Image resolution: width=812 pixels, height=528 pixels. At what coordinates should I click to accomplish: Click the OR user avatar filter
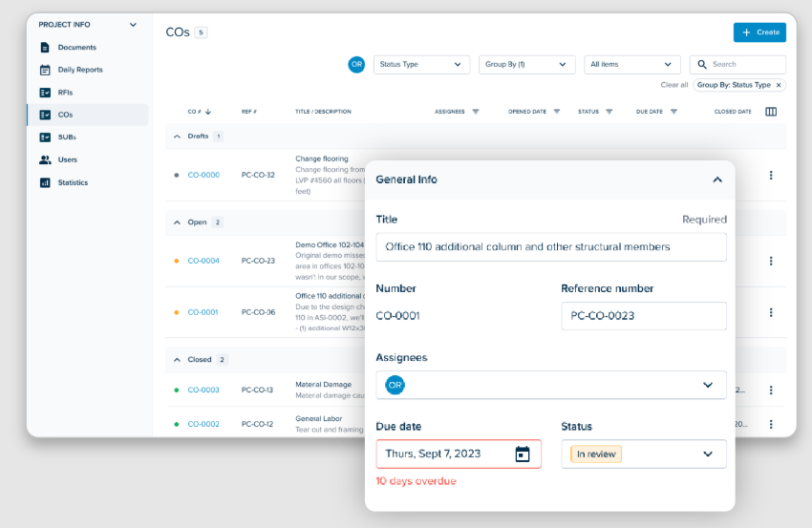click(x=356, y=65)
